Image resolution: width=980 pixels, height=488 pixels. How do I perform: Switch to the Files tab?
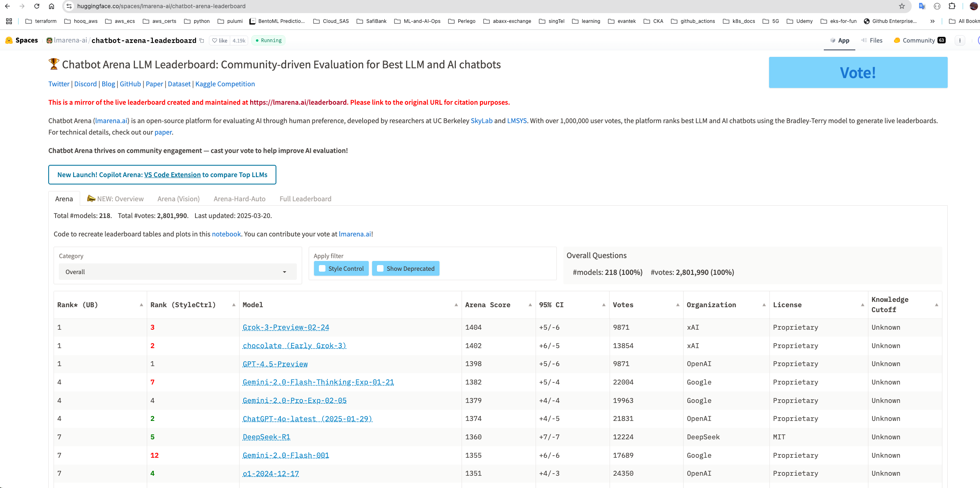pos(872,40)
